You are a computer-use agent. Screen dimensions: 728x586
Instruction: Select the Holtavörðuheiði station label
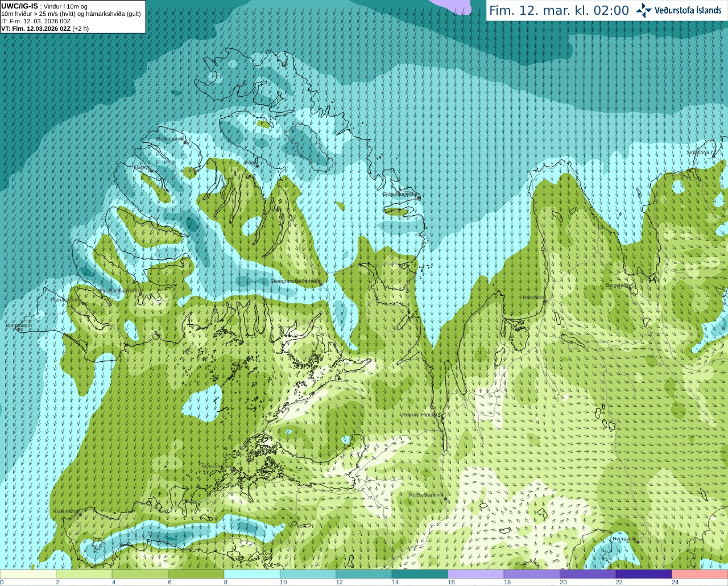(427, 496)
